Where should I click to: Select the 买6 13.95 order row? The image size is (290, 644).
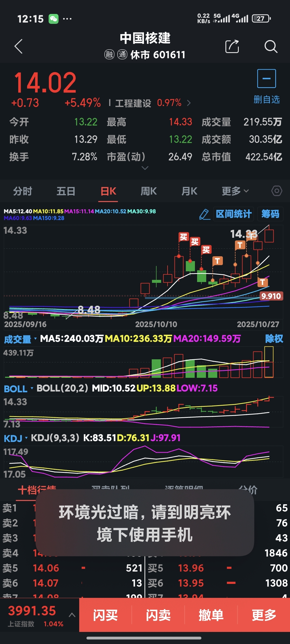coord(218,583)
